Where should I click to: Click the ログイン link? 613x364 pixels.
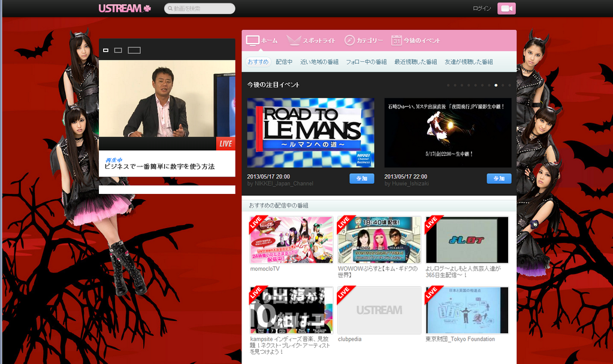click(x=482, y=8)
